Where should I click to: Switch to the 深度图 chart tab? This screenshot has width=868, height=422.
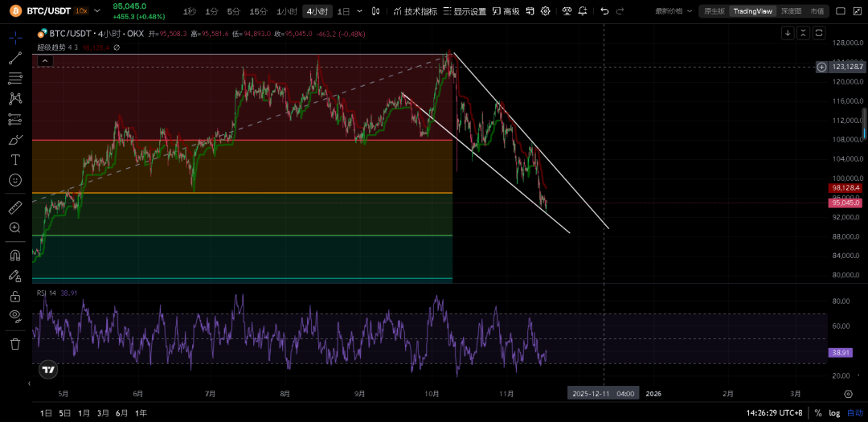coord(792,11)
